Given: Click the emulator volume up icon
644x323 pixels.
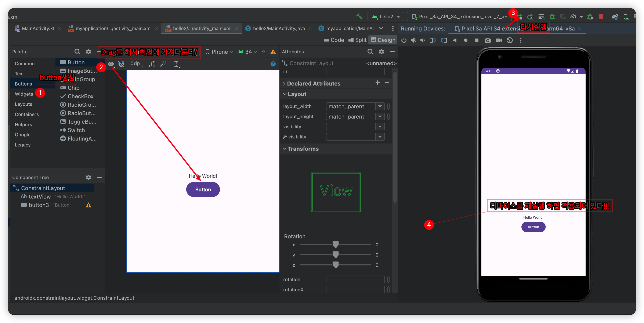Looking at the screenshot, I should [413, 40].
